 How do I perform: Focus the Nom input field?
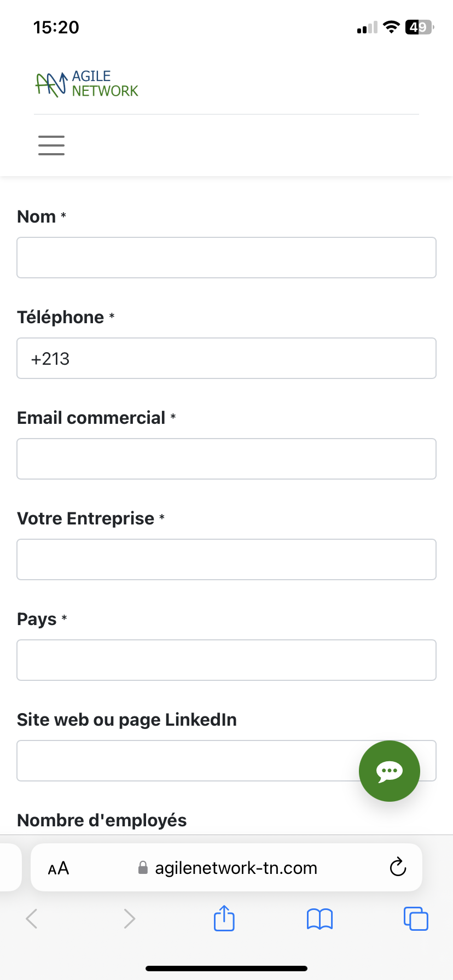click(226, 258)
